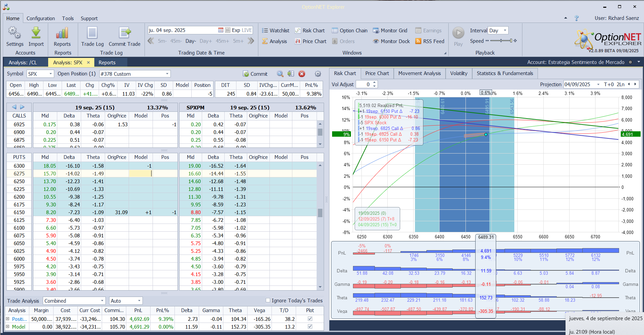
Task: Step projection forward with right arrow
Action: [635, 85]
